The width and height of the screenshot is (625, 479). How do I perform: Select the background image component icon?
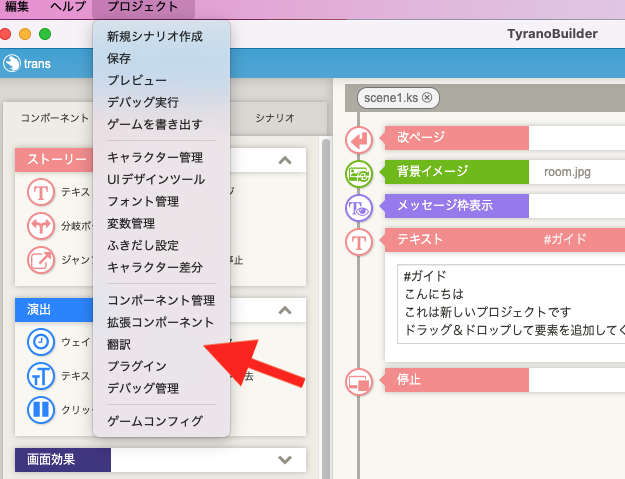359,173
